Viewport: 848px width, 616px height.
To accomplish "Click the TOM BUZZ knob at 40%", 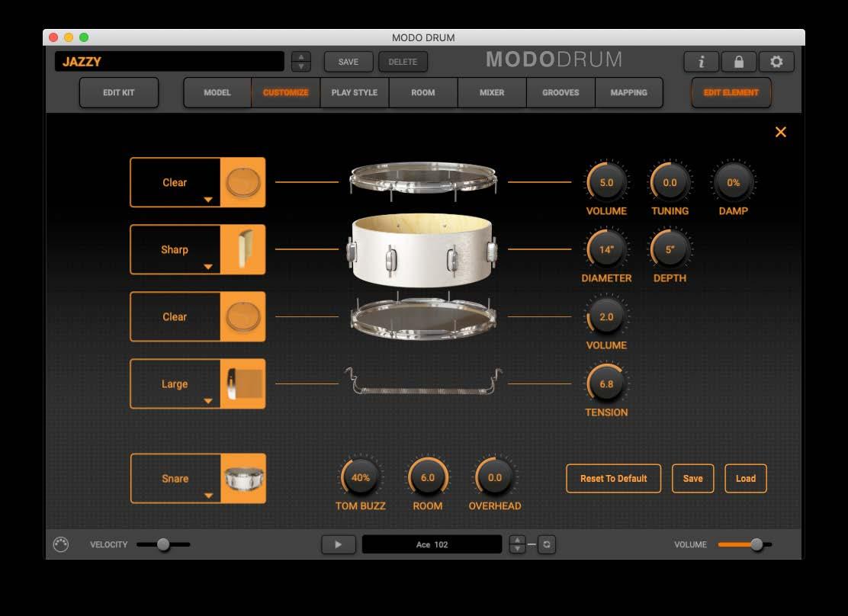I will click(360, 477).
